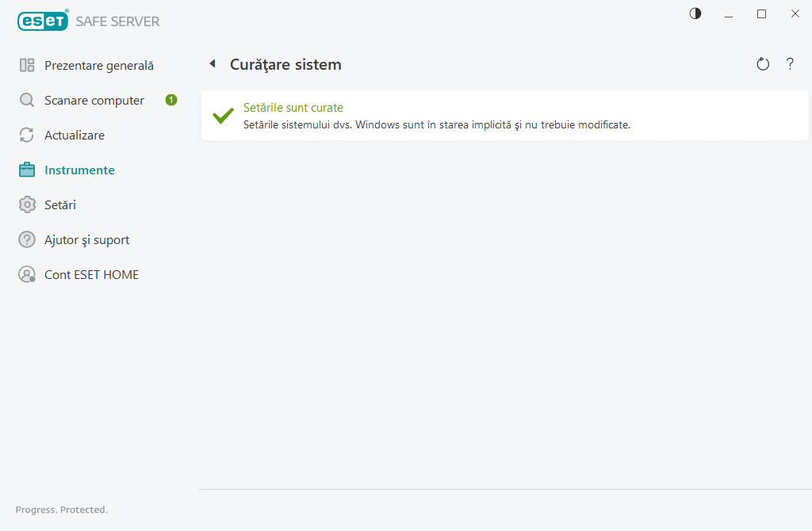Click the Setările sunt curate status message
The image size is (812, 531).
click(x=293, y=108)
